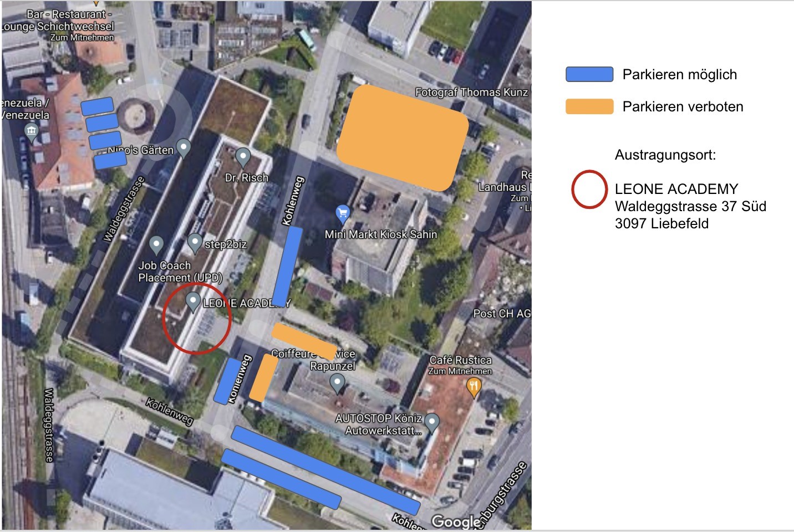The height and width of the screenshot is (532, 794).
Task: Click the orange legend swatch for Parkieren verboten
Action: 589,106
